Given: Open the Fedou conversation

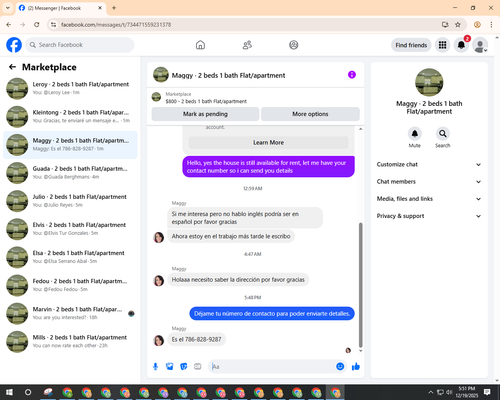Looking at the screenshot, I should 70,285.
